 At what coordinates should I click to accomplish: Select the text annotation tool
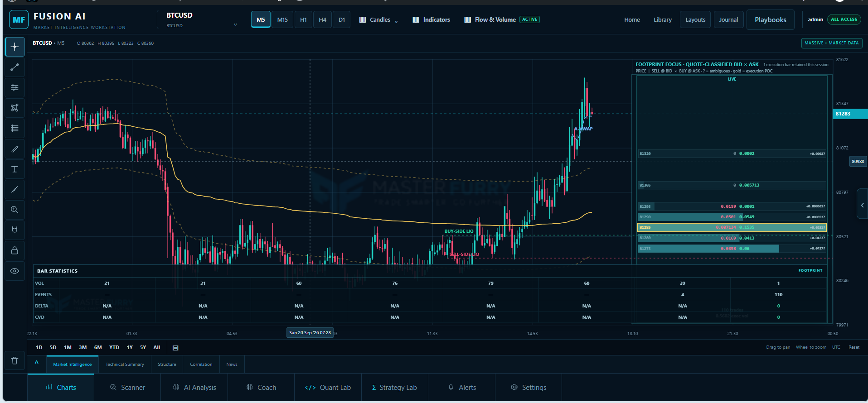15,169
